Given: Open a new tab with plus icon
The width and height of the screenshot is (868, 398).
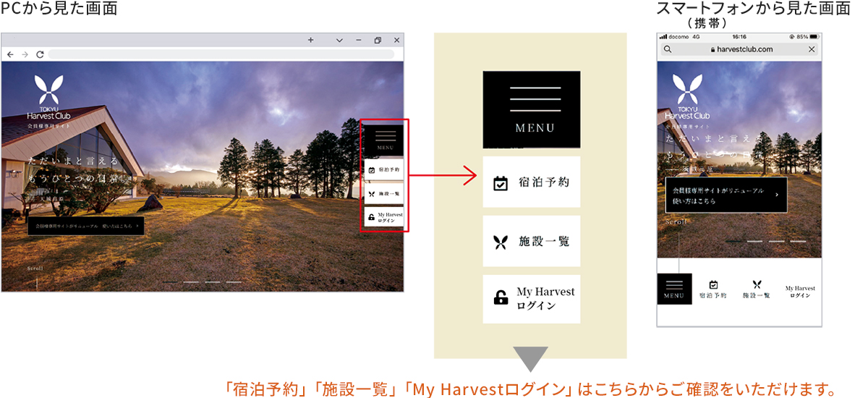Looking at the screenshot, I should [x=310, y=41].
